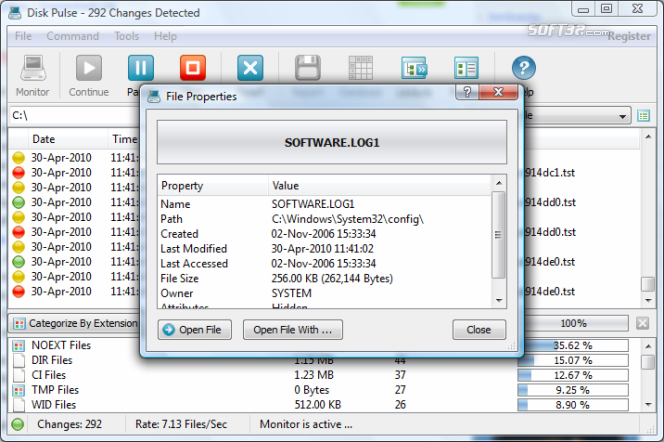The width and height of the screenshot is (664, 442).
Task: Select the 914dc1.tst file entry
Action: [x=550, y=173]
